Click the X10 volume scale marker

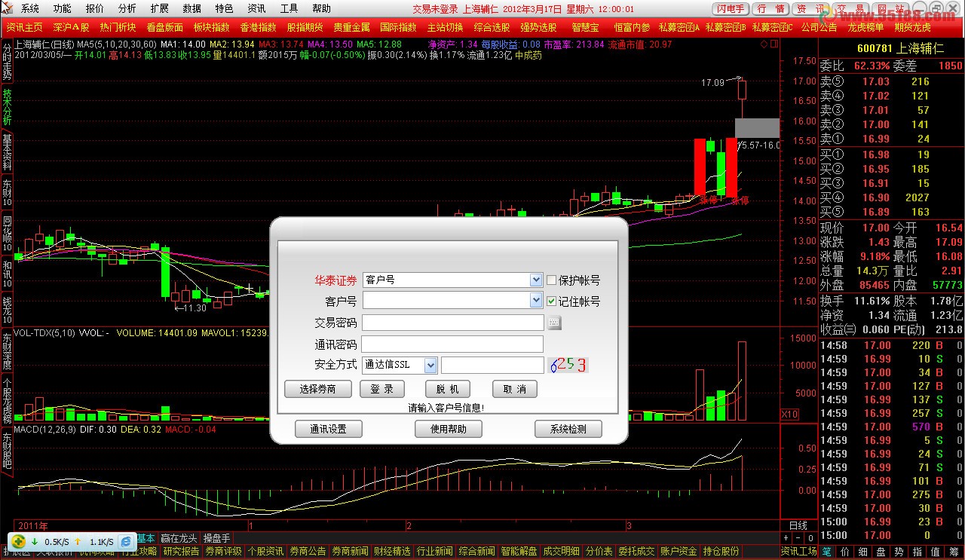tap(789, 414)
